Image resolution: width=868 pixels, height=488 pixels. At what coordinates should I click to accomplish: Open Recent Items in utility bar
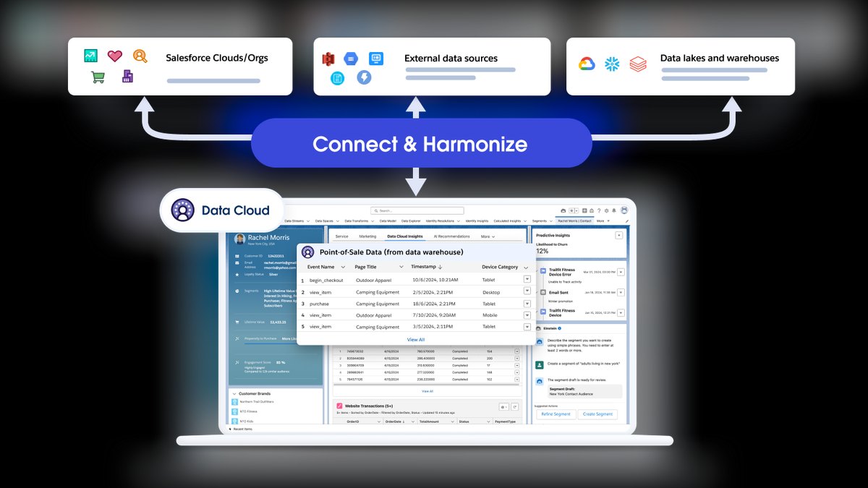[x=241, y=429]
